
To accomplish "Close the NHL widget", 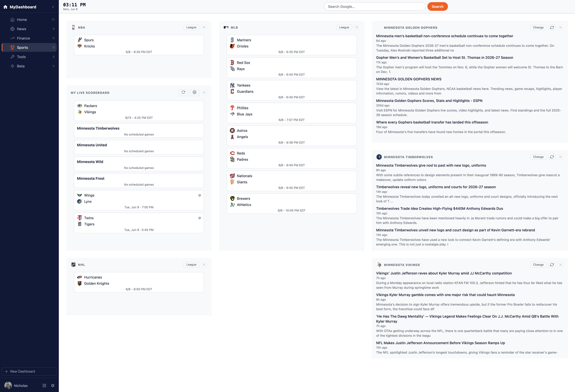I will click(204, 264).
